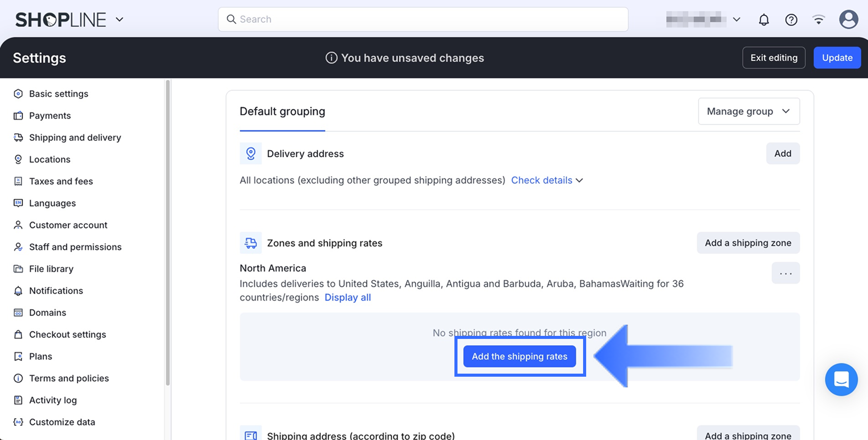Click the Zones and shipping rates truck icon
868x440 pixels.
point(251,243)
